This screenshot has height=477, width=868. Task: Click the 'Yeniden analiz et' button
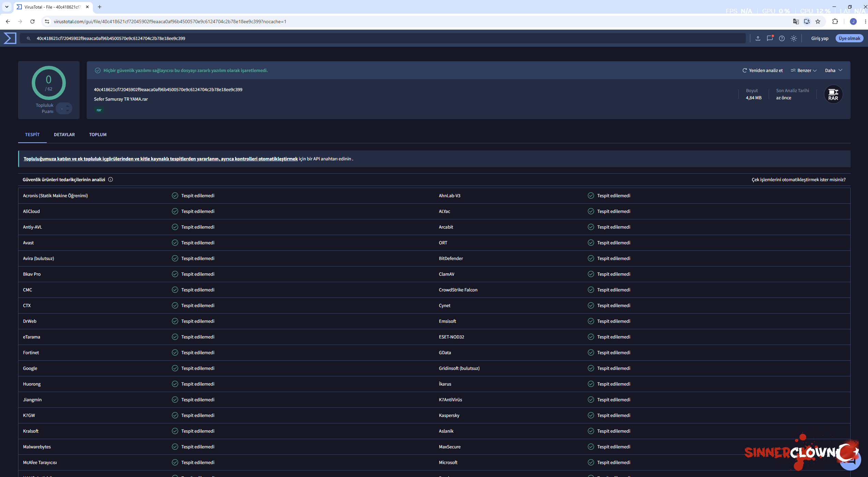point(763,71)
